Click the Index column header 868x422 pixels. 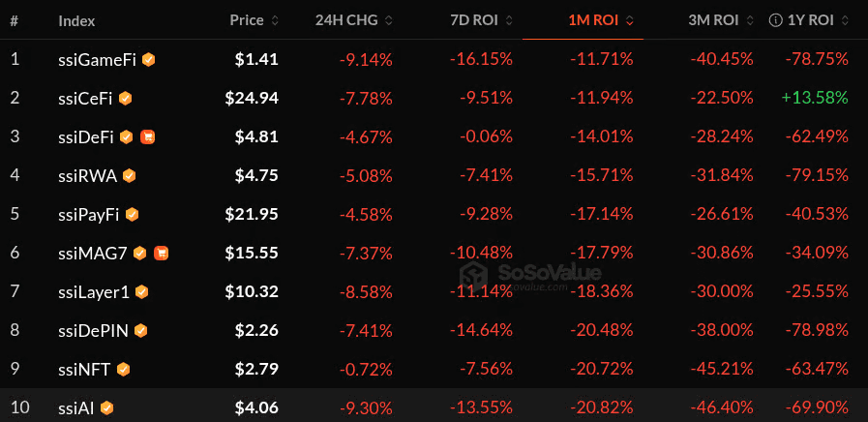click(76, 19)
